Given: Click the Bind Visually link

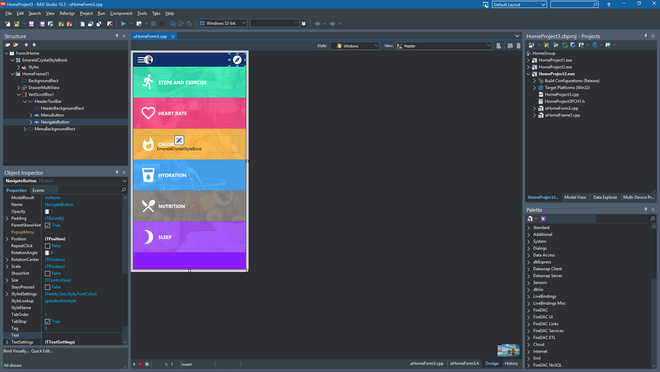Looking at the screenshot, I should pos(16,351).
